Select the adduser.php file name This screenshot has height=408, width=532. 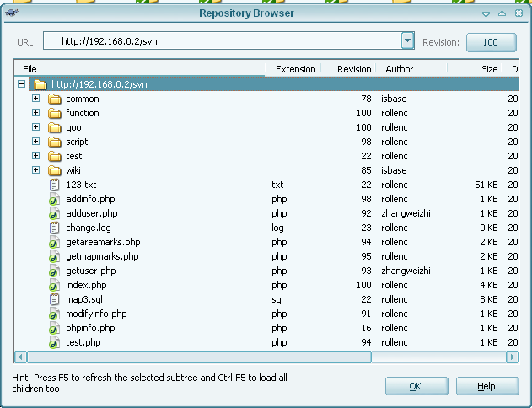[x=92, y=213]
